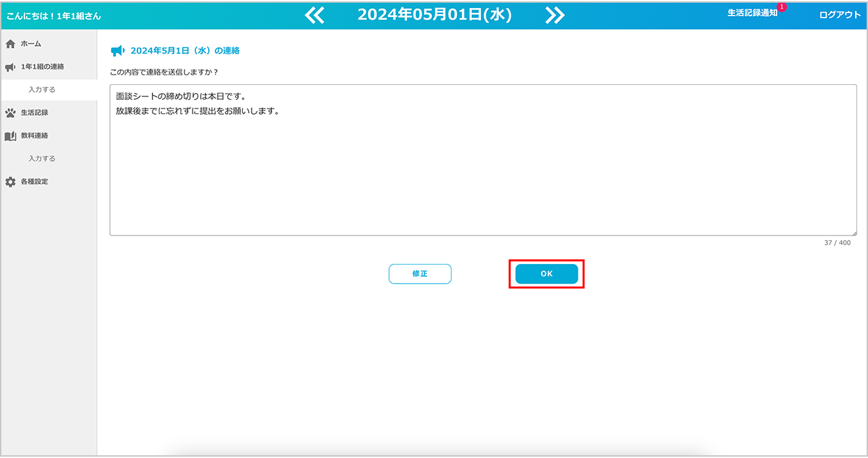Click the gear icon for 各種設定
This screenshot has height=458, width=868.
pos(10,182)
